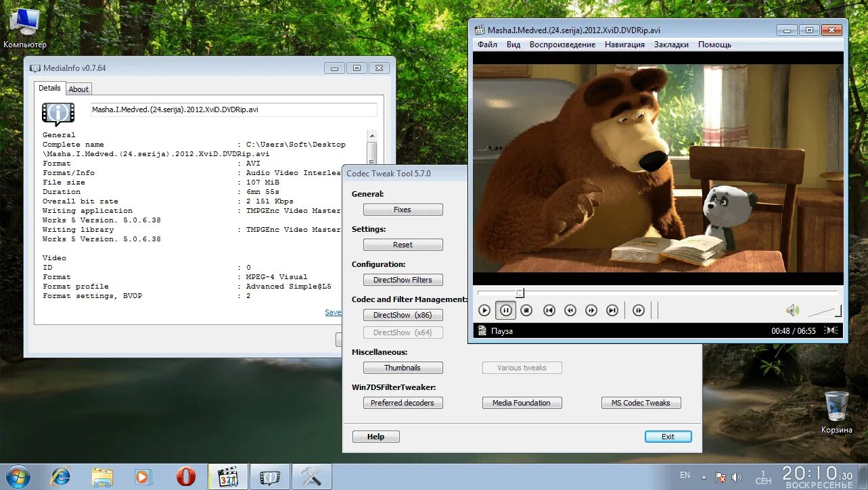Click the Fixes button

(403, 210)
